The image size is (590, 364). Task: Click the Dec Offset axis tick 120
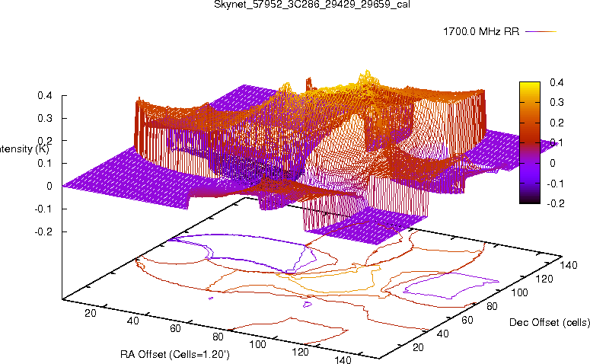544,279
